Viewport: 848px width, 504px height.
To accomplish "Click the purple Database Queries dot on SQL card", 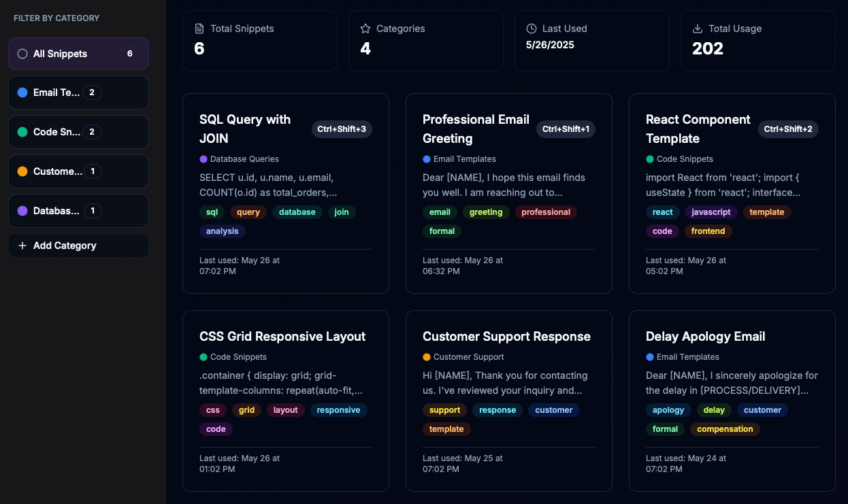I will tap(202, 158).
